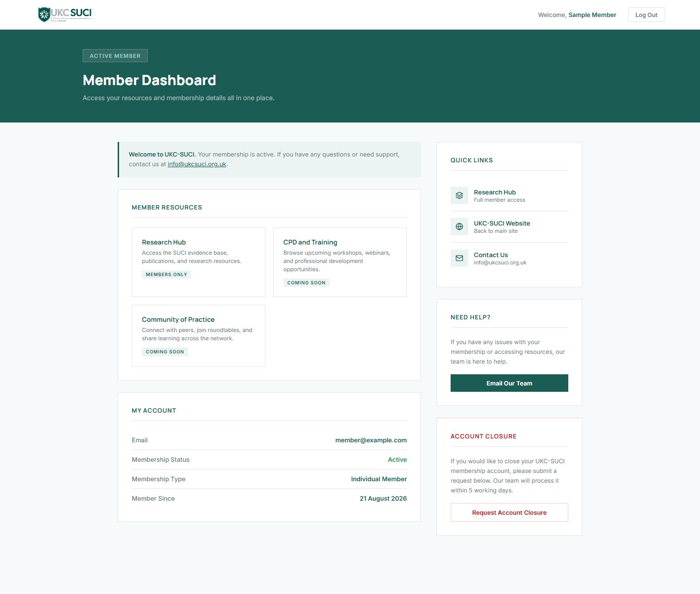Log out of the member account
Screen dimensions: 700x594
(646, 15)
